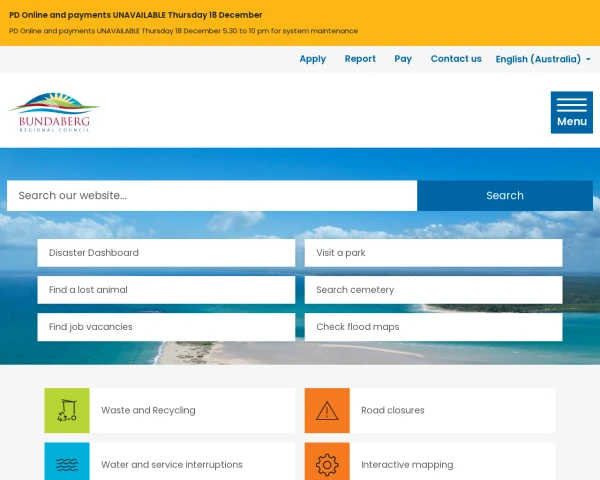Click the Water and service interruptions wave icon
Image resolution: width=600 pixels, height=480 pixels.
pyautogui.click(x=67, y=463)
